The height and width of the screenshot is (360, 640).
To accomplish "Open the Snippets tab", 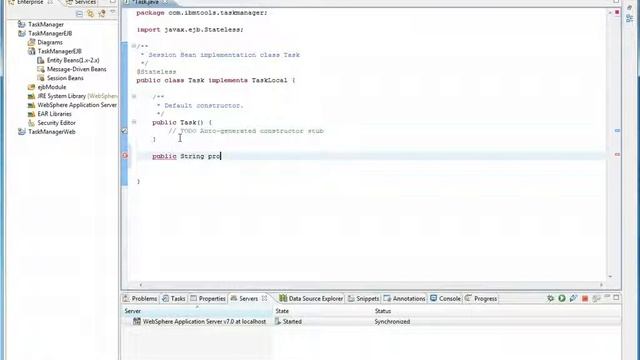I will pyautogui.click(x=363, y=299).
